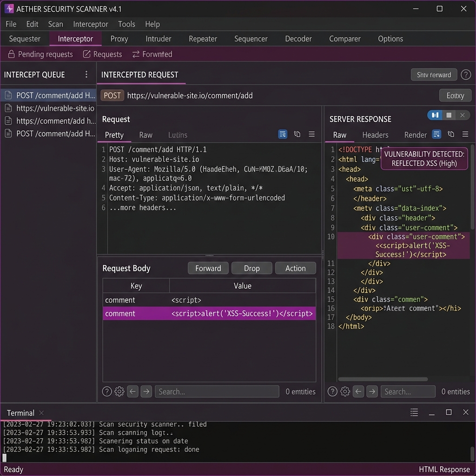Screen dimensions: 476x476
Task: Click the Shtv ferward button
Action: pyautogui.click(x=434, y=75)
